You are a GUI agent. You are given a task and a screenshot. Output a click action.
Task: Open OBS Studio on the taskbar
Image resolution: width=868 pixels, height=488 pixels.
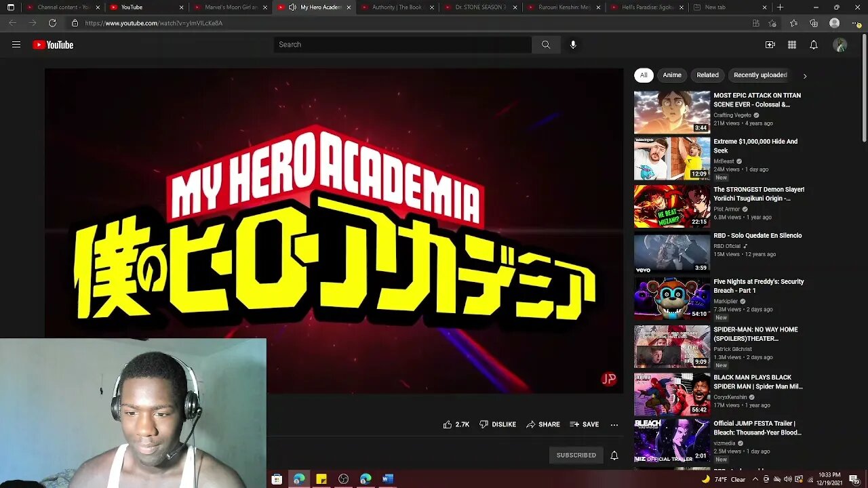[344, 479]
